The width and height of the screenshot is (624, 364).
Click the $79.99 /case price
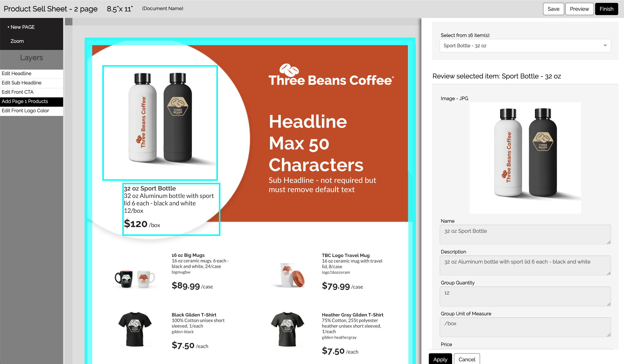(x=342, y=286)
